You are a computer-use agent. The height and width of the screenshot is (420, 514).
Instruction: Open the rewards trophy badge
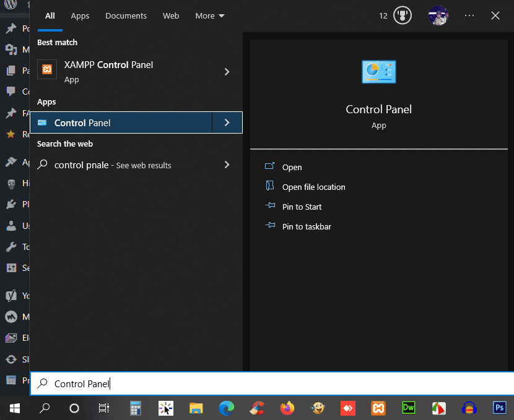(x=402, y=15)
